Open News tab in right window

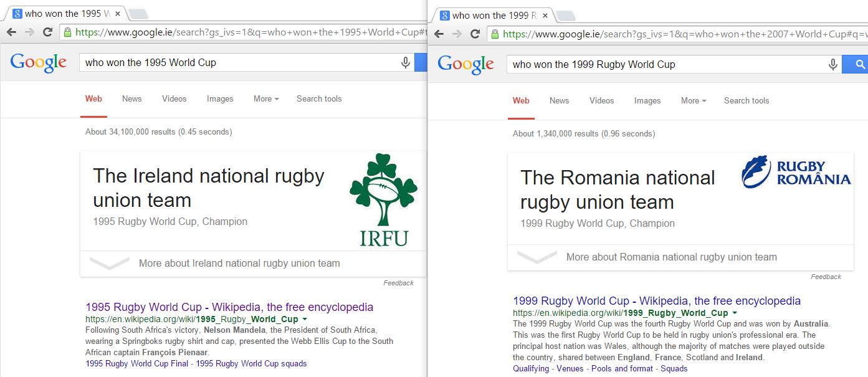click(x=560, y=100)
